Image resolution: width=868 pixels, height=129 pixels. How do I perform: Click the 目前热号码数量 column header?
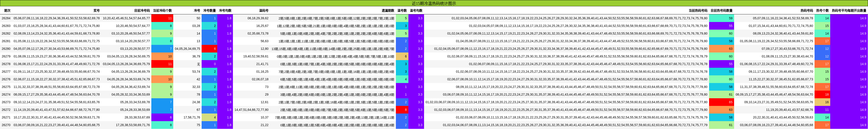point(721,11)
